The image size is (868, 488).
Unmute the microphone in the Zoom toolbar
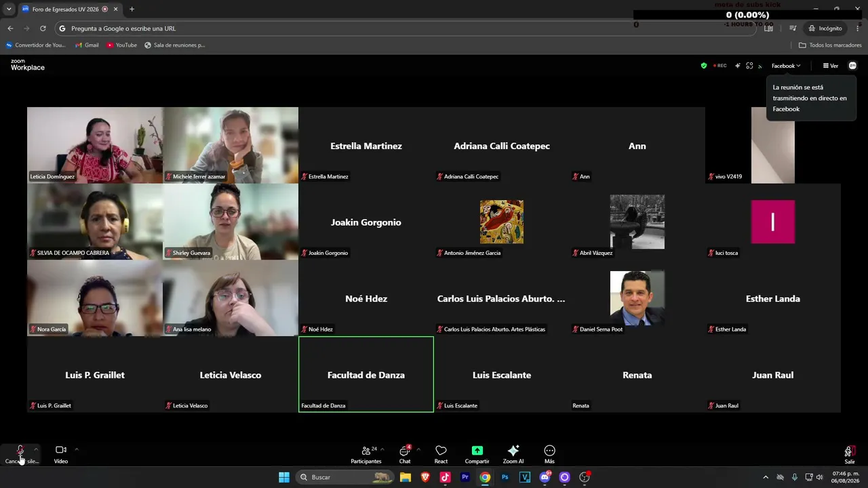point(21,454)
